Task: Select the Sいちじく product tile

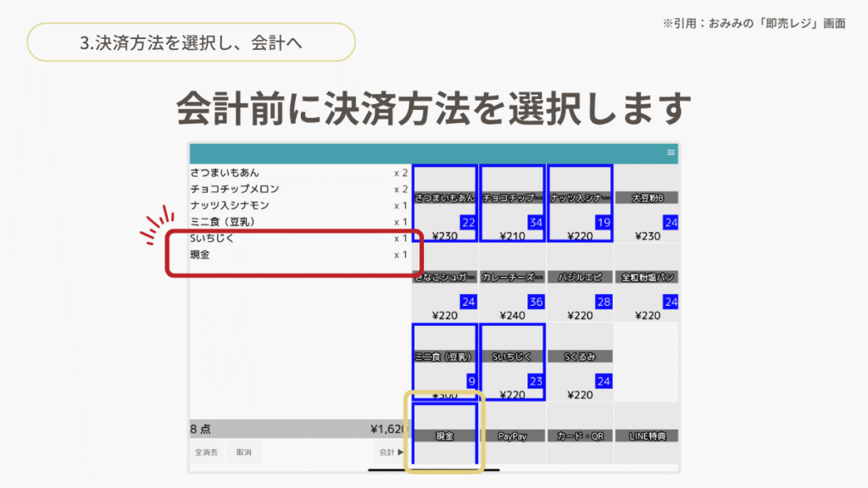Action: pos(512,362)
